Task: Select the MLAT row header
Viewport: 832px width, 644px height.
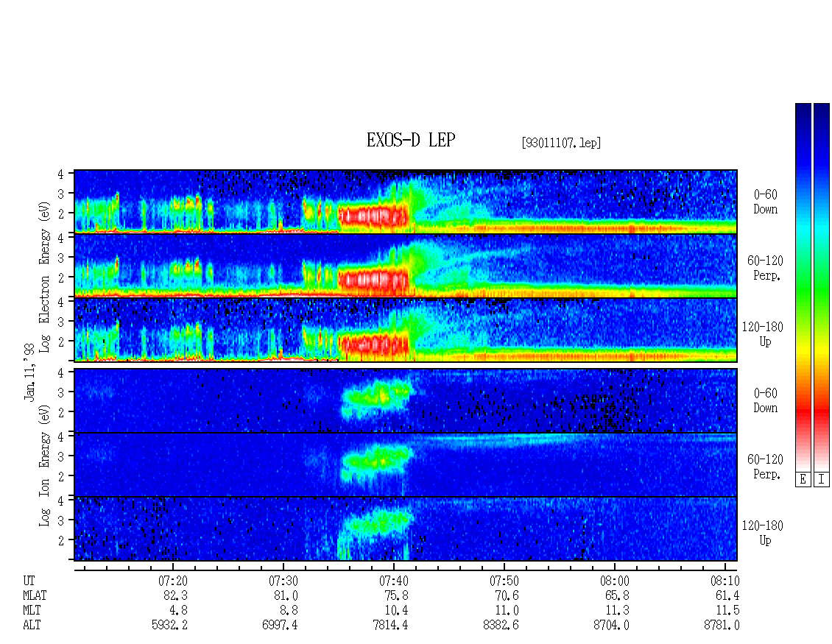Action: 35,595
